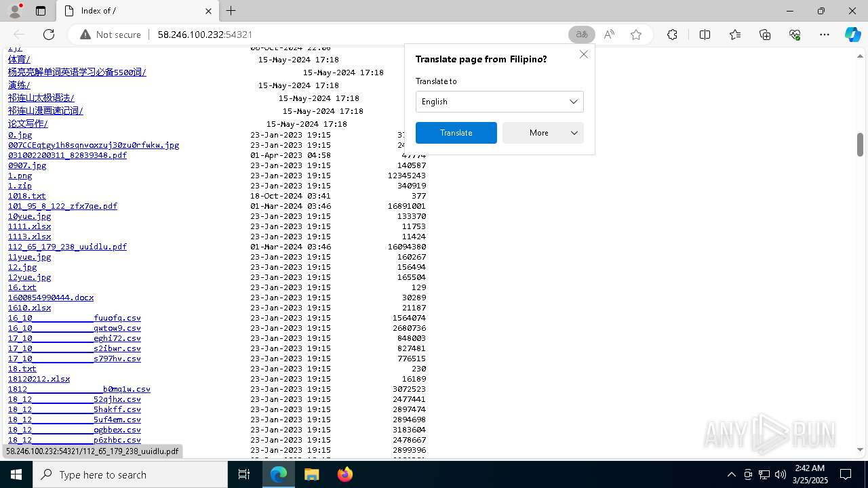Open the Edge profile icon
Screen dimensions: 868x488
[x=15, y=11]
